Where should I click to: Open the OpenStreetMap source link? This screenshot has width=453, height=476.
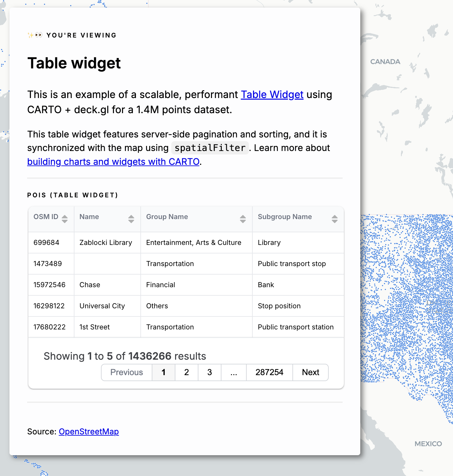pos(89,432)
